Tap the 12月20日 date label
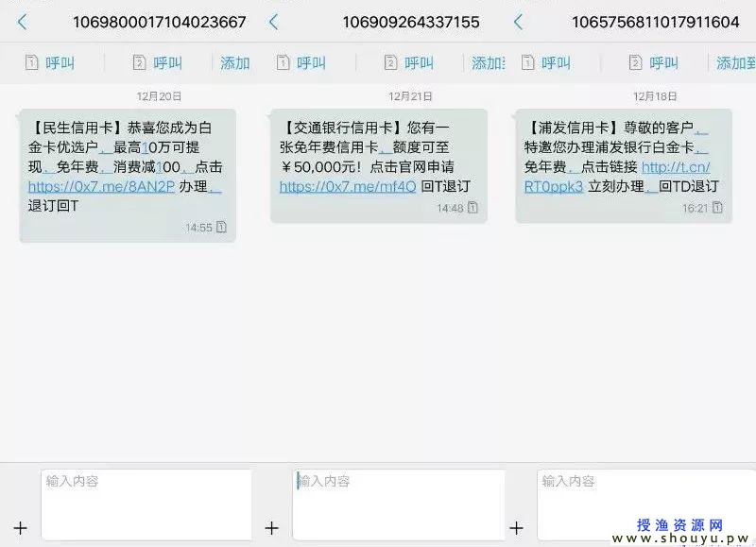Image resolution: width=756 pixels, height=547 pixels. click(x=159, y=96)
